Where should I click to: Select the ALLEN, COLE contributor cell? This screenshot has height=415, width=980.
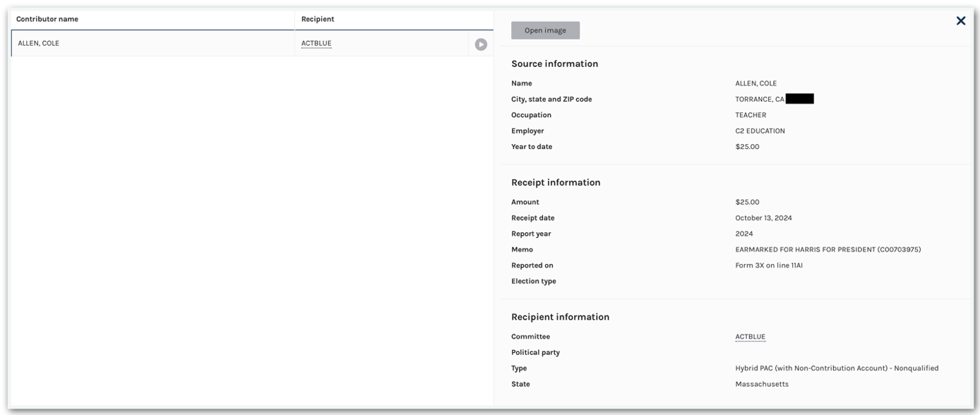click(39, 44)
